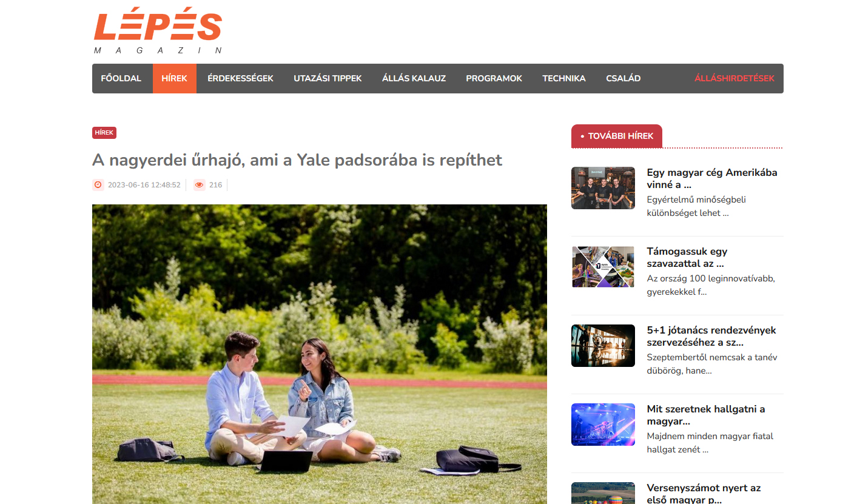Open UTAZÁSI TIPPEK in the navigation
Viewport: 857px width, 504px height.
(x=328, y=78)
